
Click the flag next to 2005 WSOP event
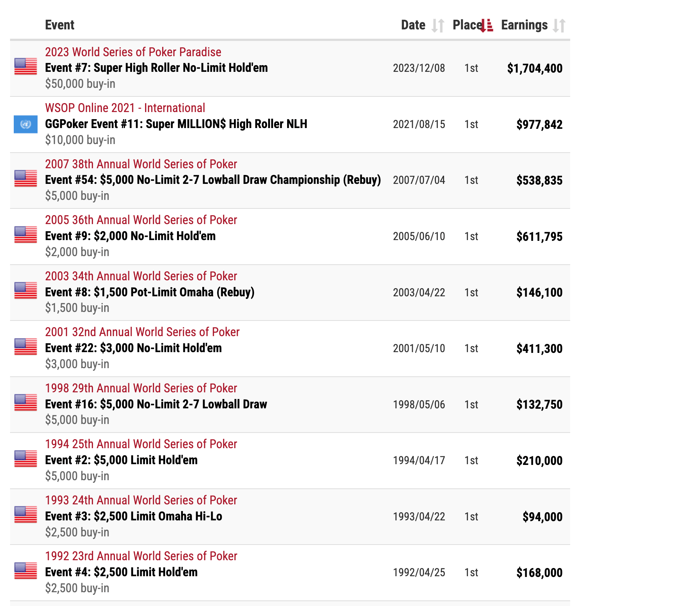(26, 235)
